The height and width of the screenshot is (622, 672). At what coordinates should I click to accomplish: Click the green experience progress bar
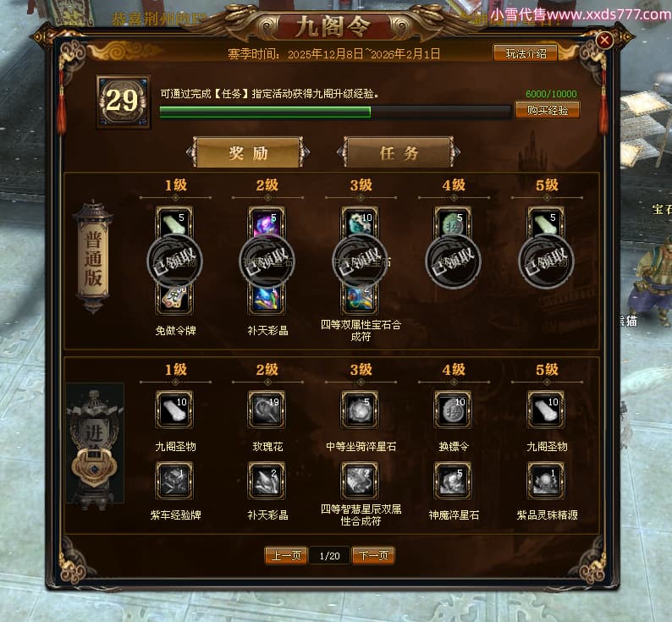point(334,113)
